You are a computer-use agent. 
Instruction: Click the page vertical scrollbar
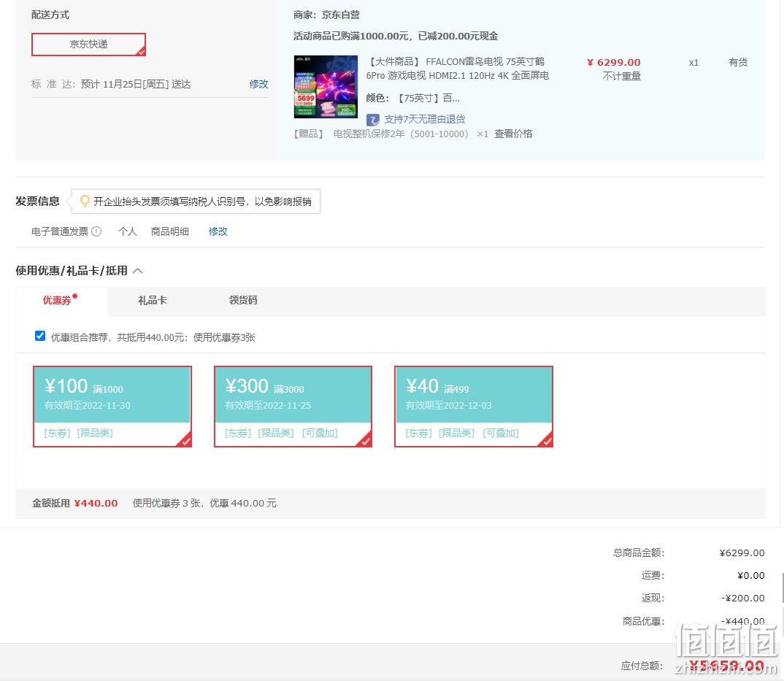[782, 588]
